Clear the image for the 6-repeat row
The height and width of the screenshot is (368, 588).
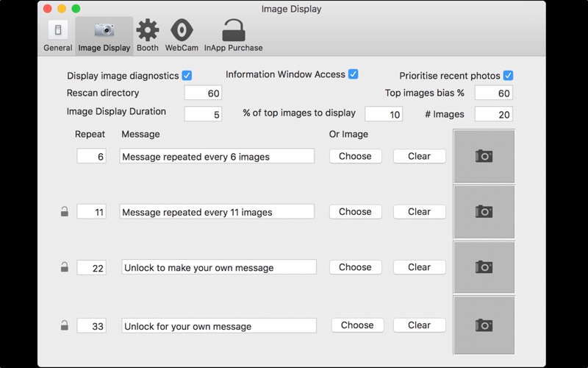point(419,156)
